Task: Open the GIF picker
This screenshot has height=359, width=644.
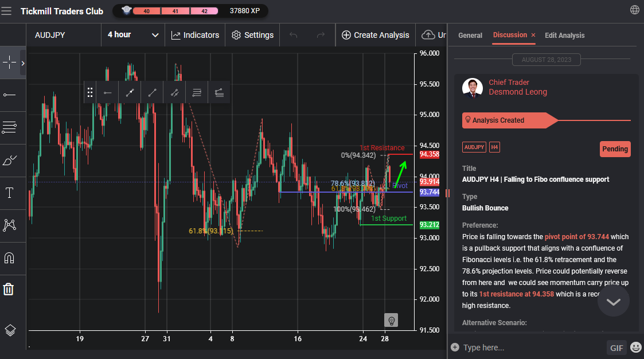Action: (616, 348)
